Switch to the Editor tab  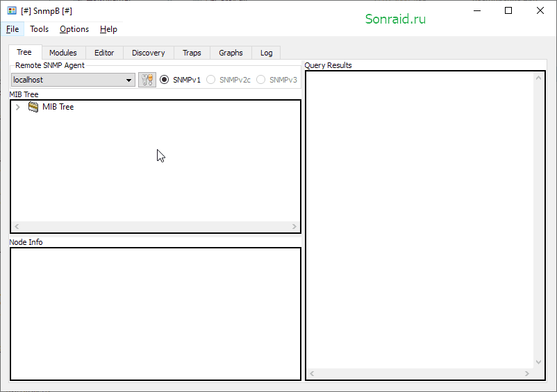click(104, 53)
